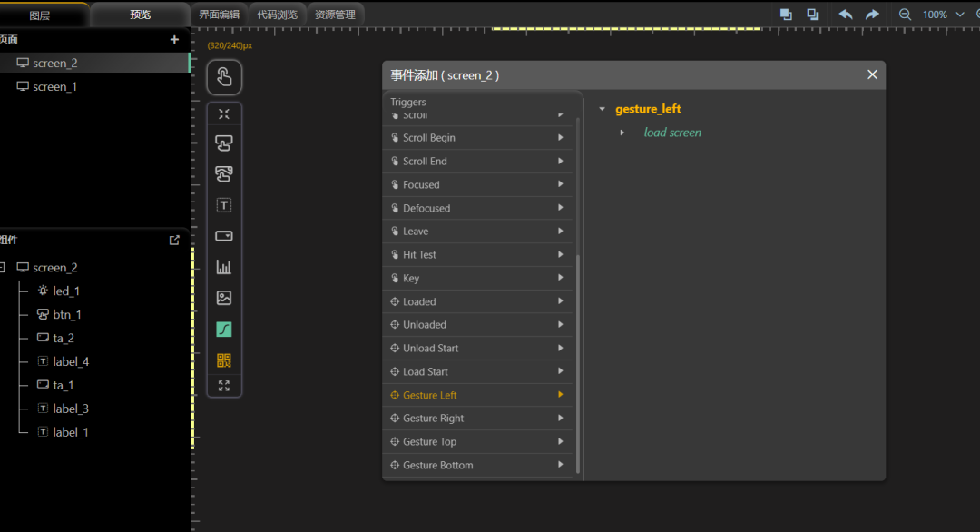Screen dimensions: 980x532
Task: Click the bring to front icon
Action: [x=786, y=15]
